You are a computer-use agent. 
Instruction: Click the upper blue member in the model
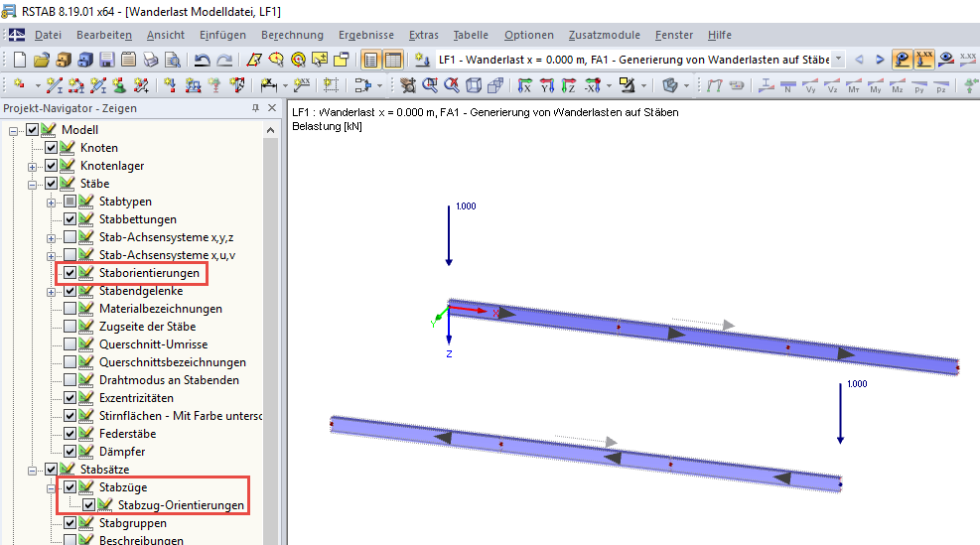click(x=703, y=338)
